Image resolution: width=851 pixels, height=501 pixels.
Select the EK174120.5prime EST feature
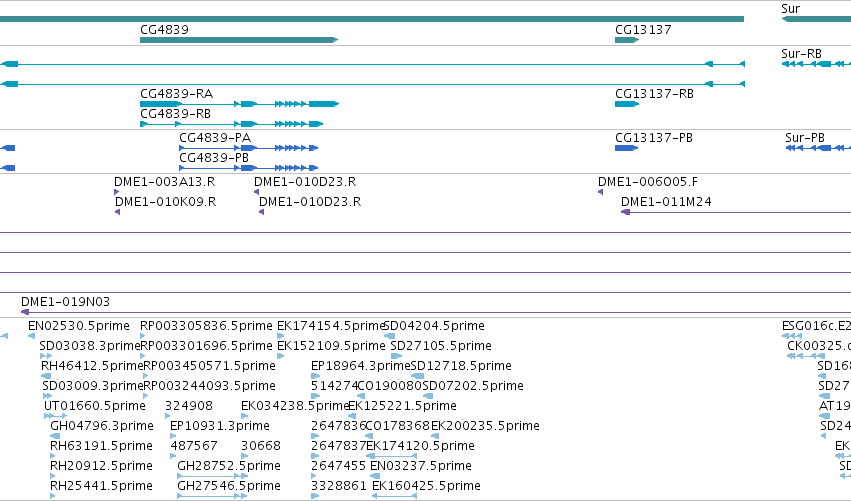pos(391,455)
